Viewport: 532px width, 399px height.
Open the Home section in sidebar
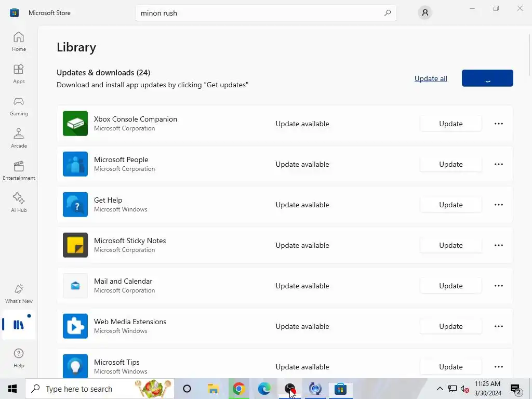pos(19,42)
